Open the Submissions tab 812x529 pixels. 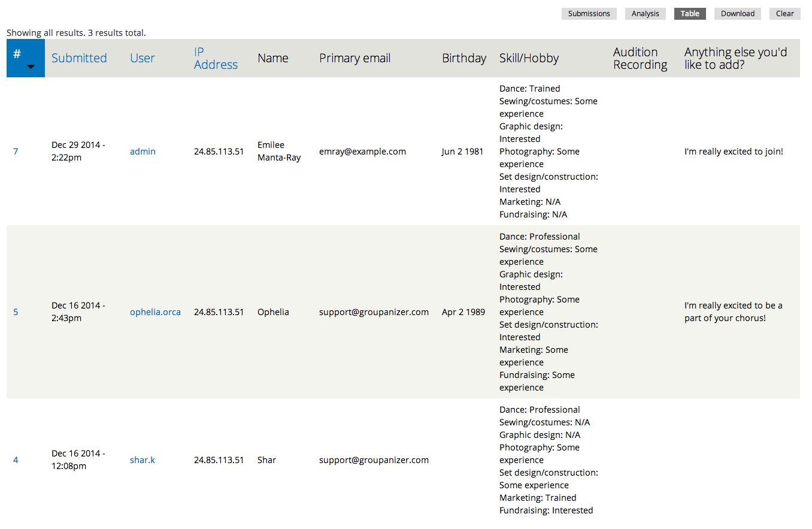589,14
